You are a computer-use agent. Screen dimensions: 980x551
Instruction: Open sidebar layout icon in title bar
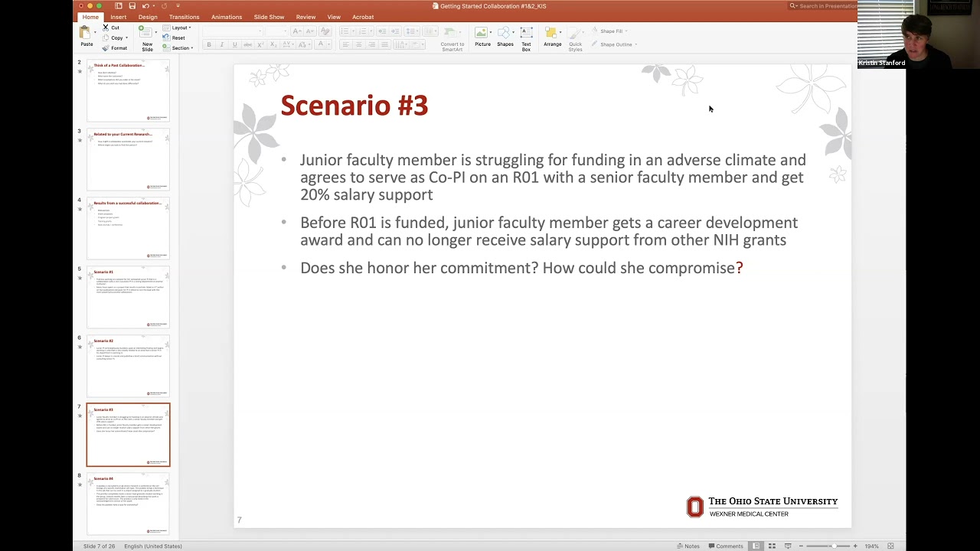(x=118, y=5)
